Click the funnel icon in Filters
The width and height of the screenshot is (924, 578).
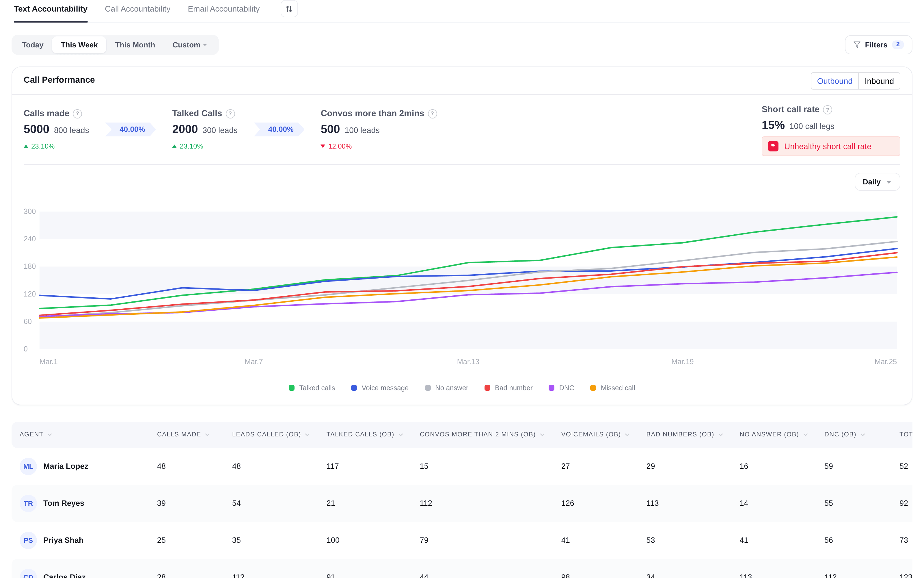pos(857,45)
